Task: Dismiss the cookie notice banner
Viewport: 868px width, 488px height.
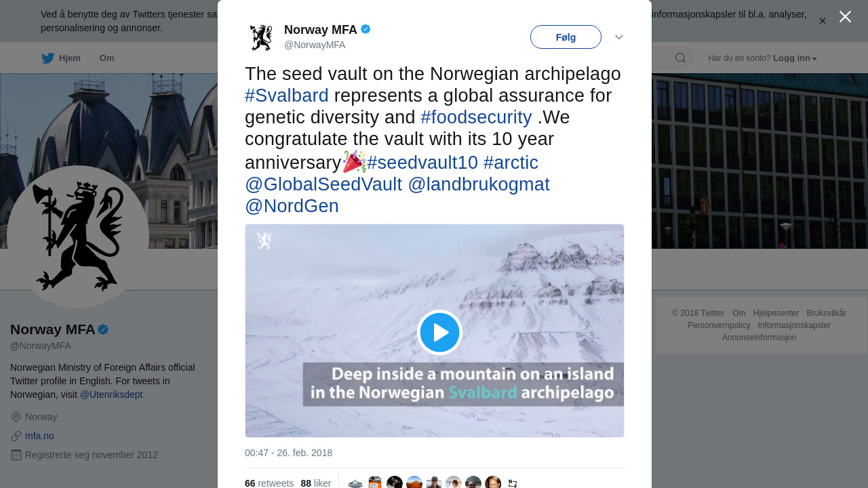Action: (x=823, y=21)
